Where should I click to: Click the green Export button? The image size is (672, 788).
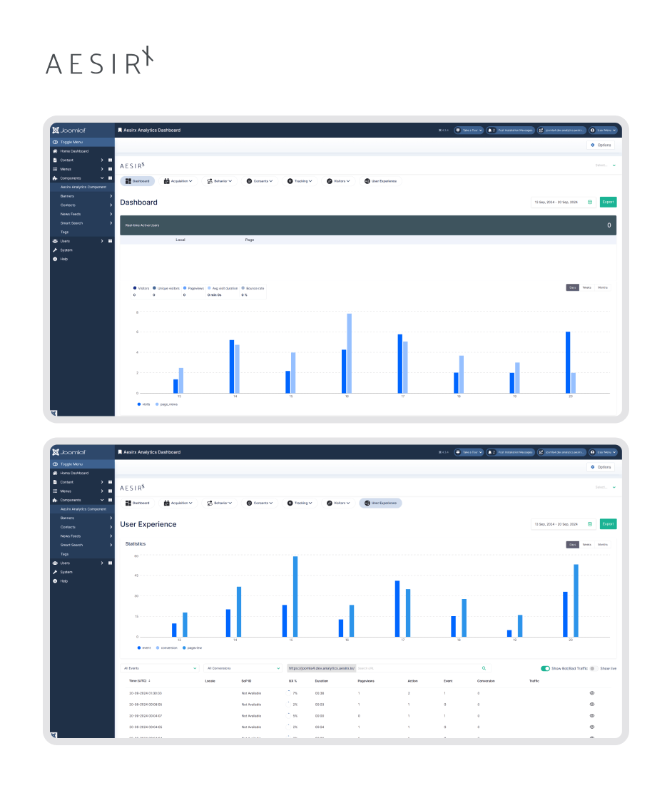tap(608, 202)
